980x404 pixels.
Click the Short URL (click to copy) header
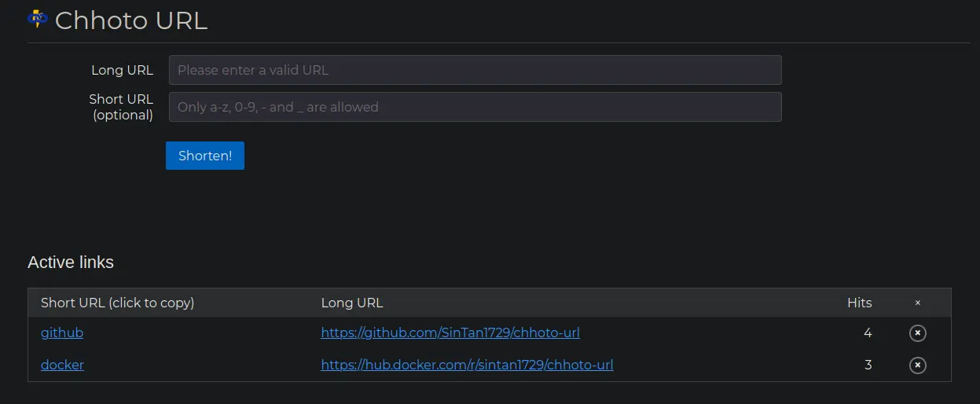pyautogui.click(x=117, y=303)
